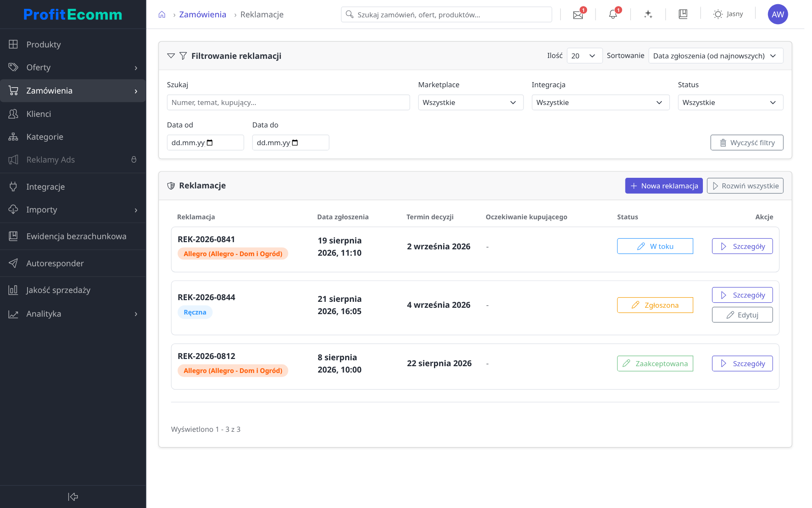Viewport: 812px width, 508px height.
Task: Focus the Szukaj numer, temat input field
Action: tap(288, 102)
